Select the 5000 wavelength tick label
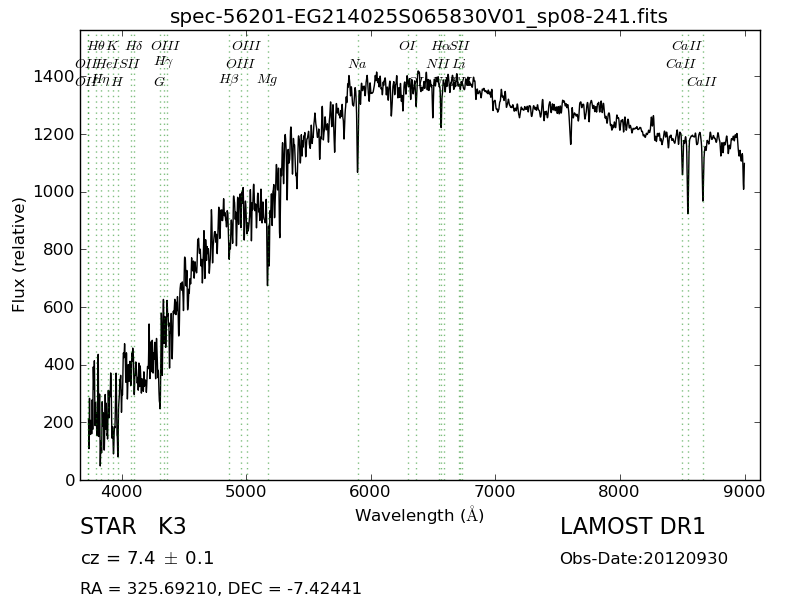The height and width of the screenshot is (600, 800). pyautogui.click(x=246, y=491)
